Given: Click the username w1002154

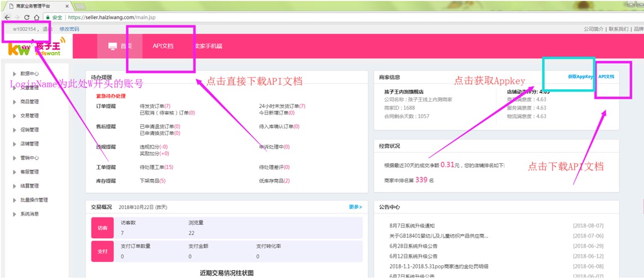Looking at the screenshot, I should pyautogui.click(x=25, y=29).
